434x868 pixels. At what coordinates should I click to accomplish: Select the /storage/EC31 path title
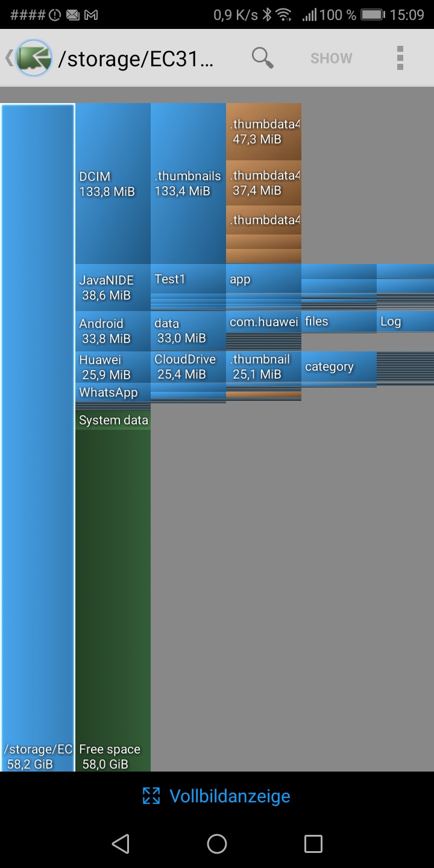click(x=136, y=59)
